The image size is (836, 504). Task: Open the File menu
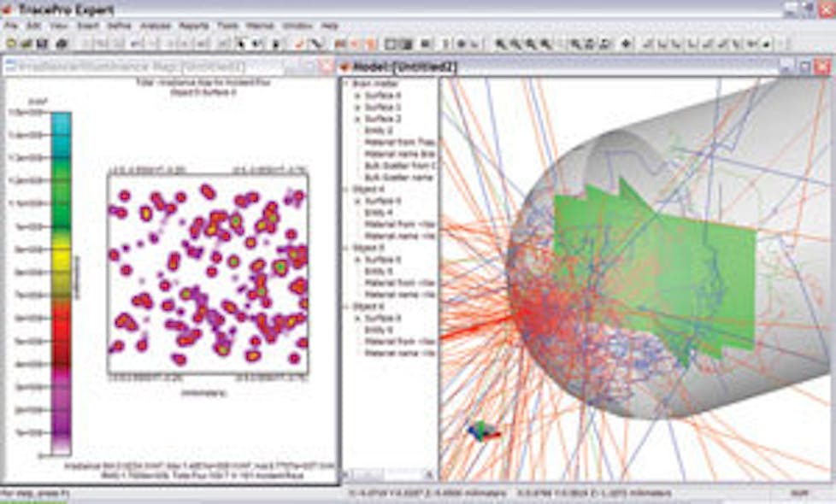point(10,26)
